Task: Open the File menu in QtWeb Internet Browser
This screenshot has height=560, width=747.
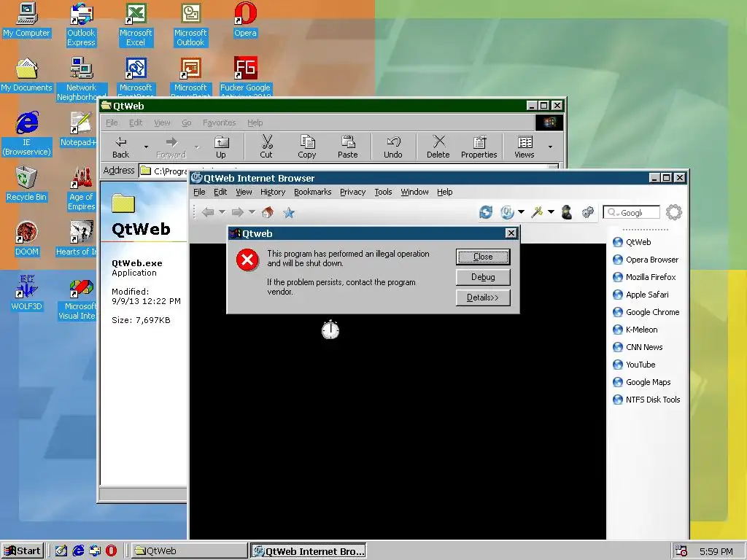Action: (199, 192)
